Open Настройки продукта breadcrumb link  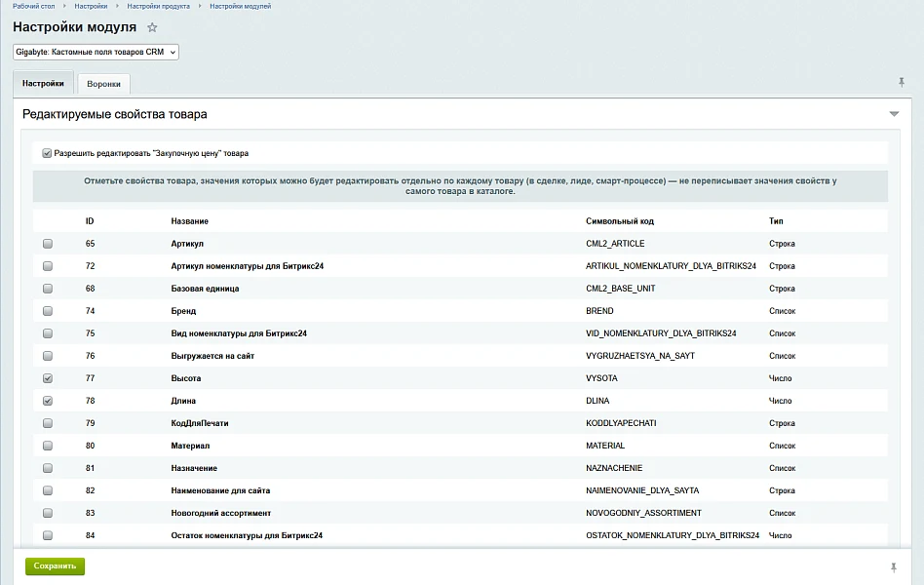coord(158,6)
